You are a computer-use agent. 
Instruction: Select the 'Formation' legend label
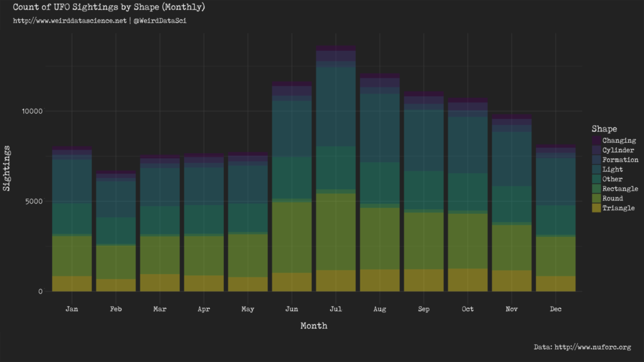point(620,160)
